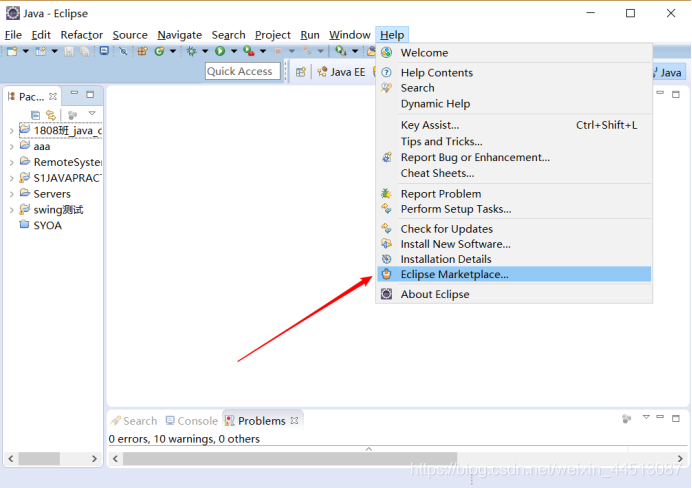Click the External Tools run icon
Viewport: 692px width, 488px height.
pos(340,51)
